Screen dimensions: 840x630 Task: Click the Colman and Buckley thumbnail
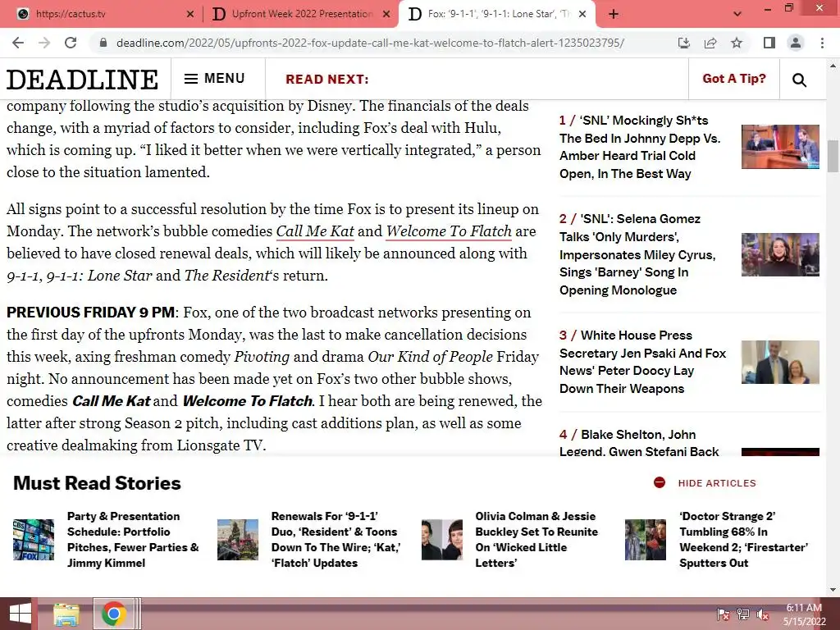pyautogui.click(x=442, y=540)
